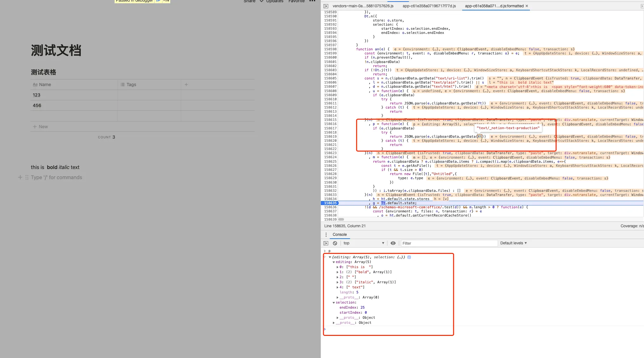Select the Console drawer tab
The height and width of the screenshot is (358, 644).
(340, 235)
